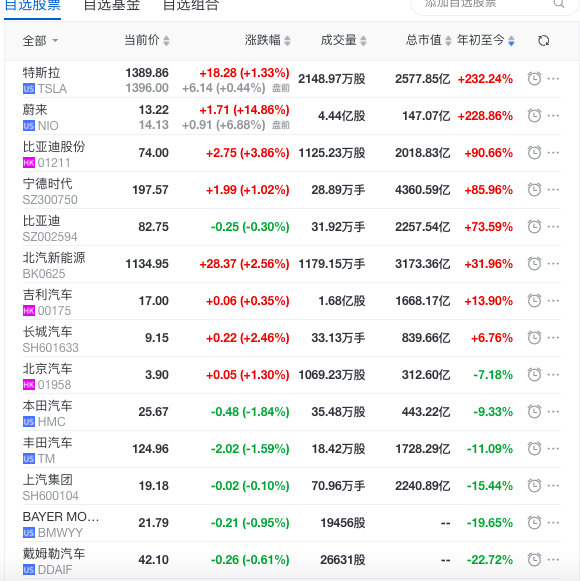580x581 pixels.
Task: Set alert clock for 北汽新能源 row
Action: (534, 264)
